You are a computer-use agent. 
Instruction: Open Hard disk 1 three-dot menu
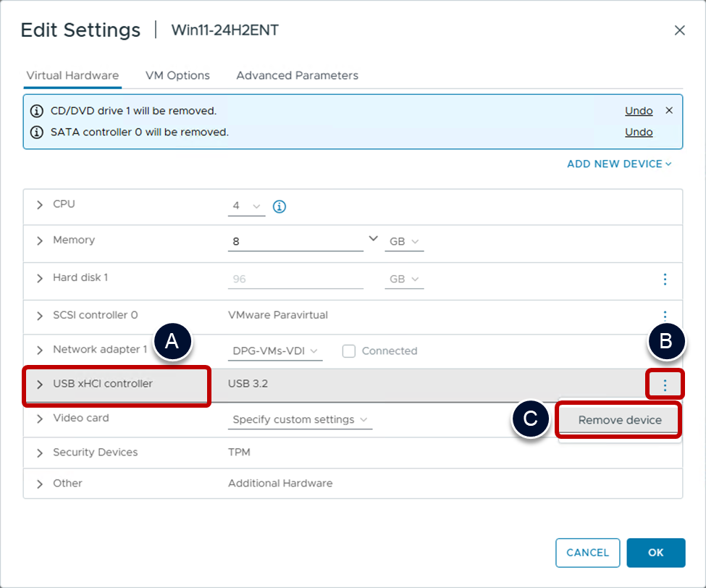tap(665, 279)
